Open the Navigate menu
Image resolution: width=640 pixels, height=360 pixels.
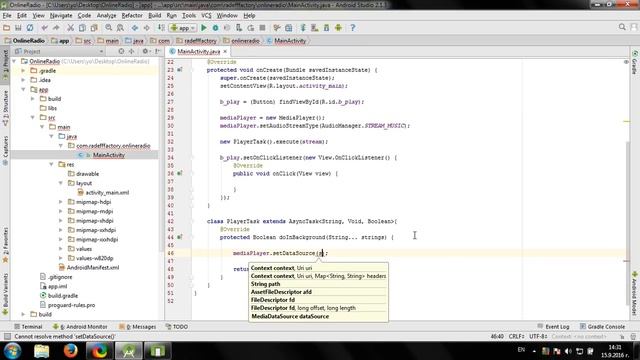(x=61, y=16)
